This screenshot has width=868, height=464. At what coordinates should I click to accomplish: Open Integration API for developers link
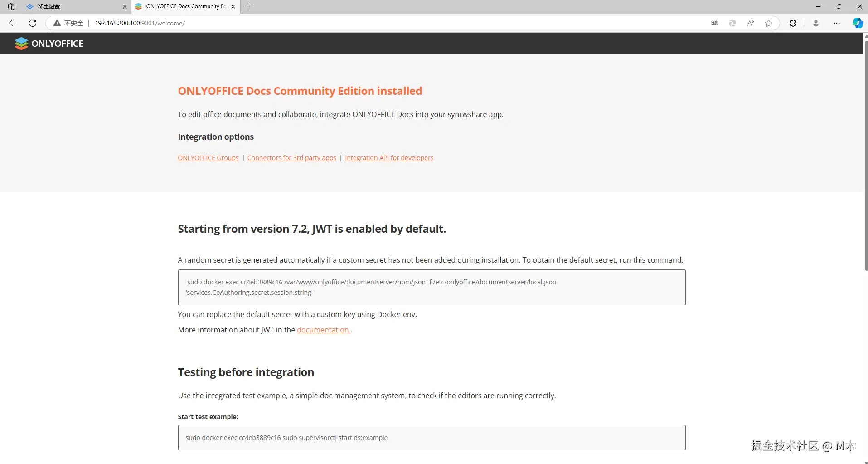(x=389, y=158)
